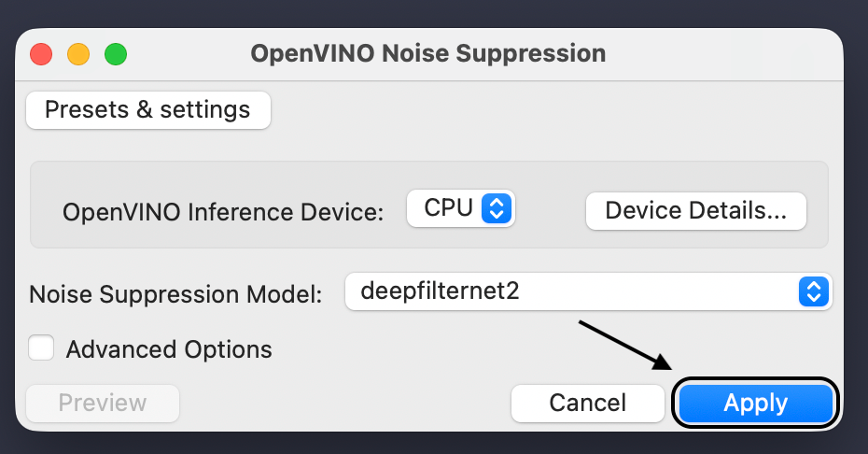Open Device Details dialog
This screenshot has height=454, width=868.
[695, 210]
